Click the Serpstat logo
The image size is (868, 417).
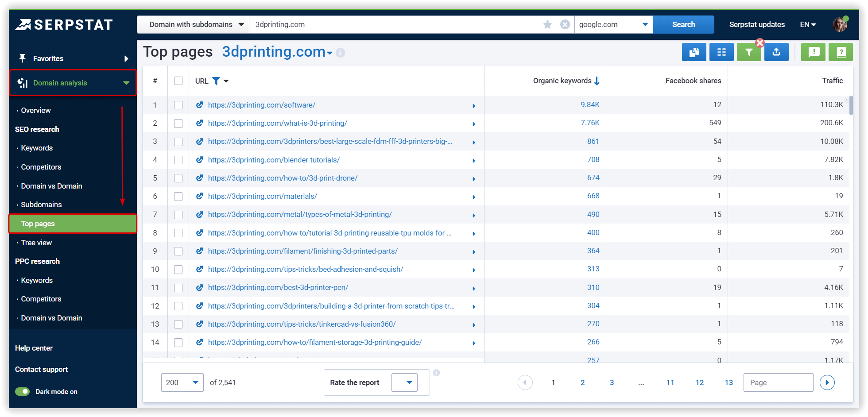point(64,25)
